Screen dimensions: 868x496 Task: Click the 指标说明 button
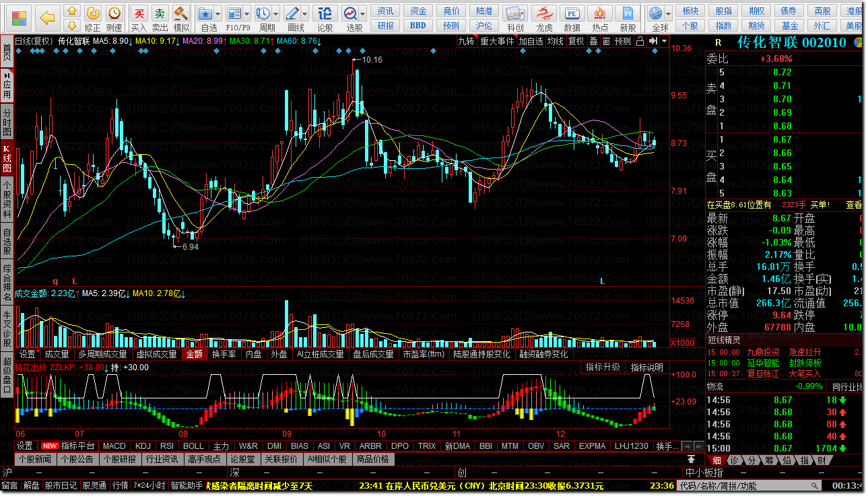click(x=647, y=367)
